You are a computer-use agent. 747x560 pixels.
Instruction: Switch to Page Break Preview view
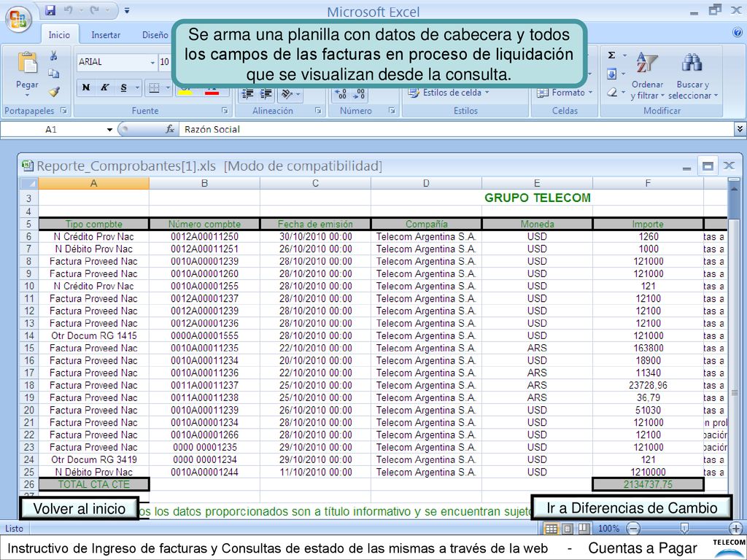584,529
